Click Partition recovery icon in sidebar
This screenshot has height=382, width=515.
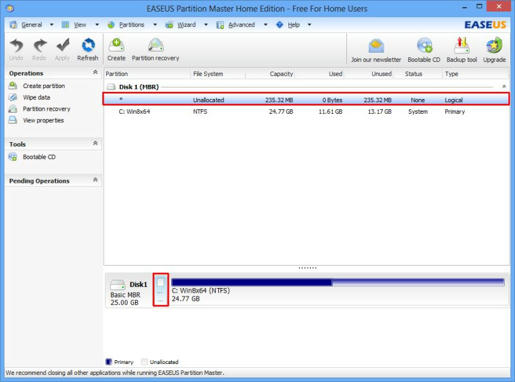pyautogui.click(x=13, y=109)
